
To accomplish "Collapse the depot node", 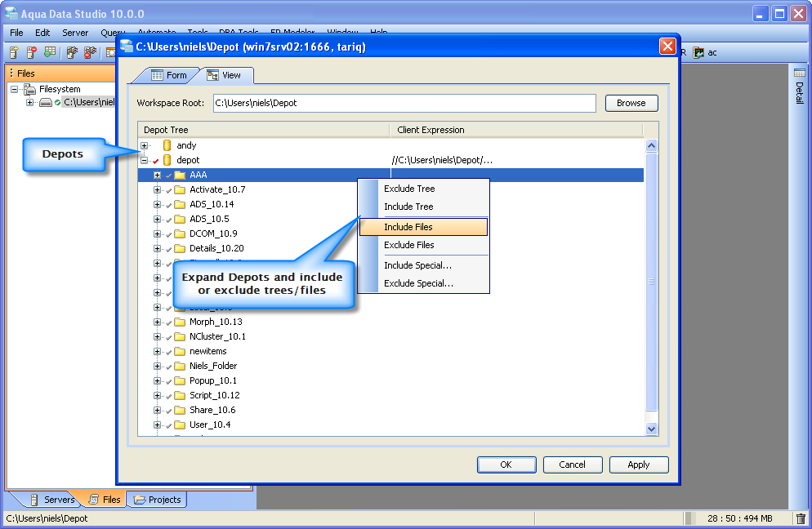I will click(145, 160).
